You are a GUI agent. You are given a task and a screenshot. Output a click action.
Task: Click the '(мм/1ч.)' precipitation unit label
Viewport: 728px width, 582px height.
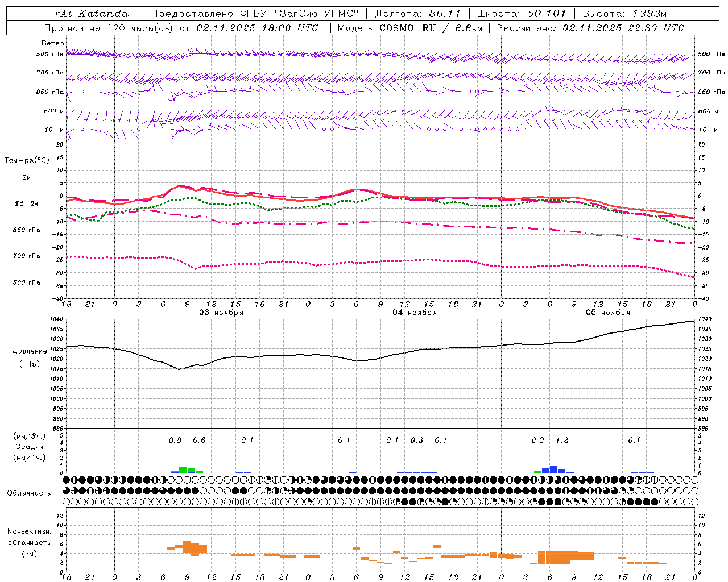click(x=29, y=458)
